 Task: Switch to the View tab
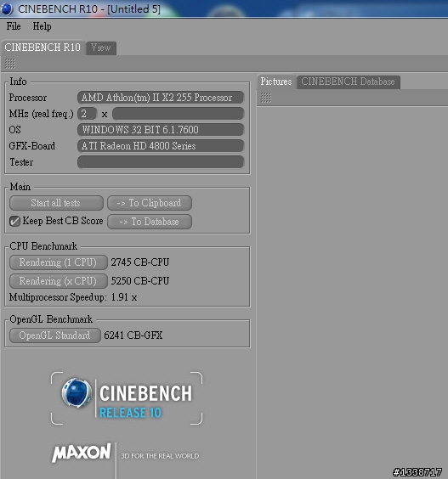pyautogui.click(x=101, y=48)
